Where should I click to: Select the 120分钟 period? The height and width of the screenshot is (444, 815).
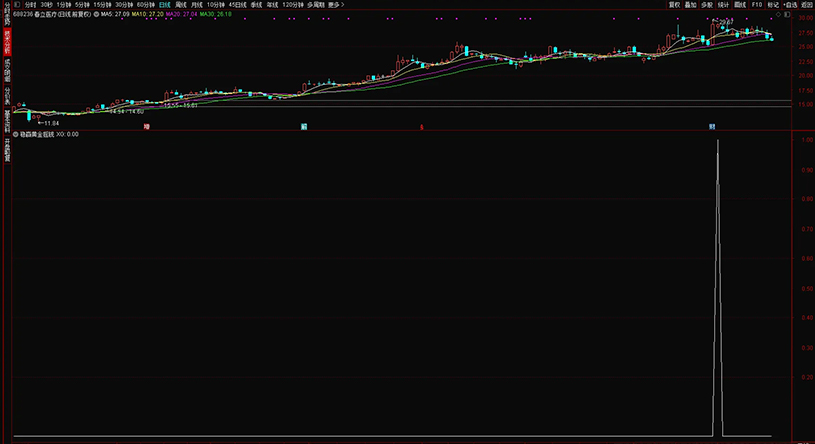(x=293, y=5)
